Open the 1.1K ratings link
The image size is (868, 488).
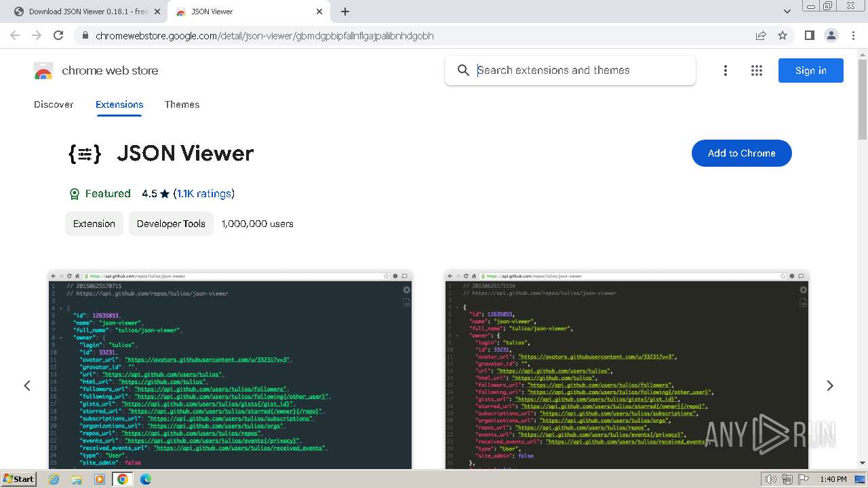(204, 194)
